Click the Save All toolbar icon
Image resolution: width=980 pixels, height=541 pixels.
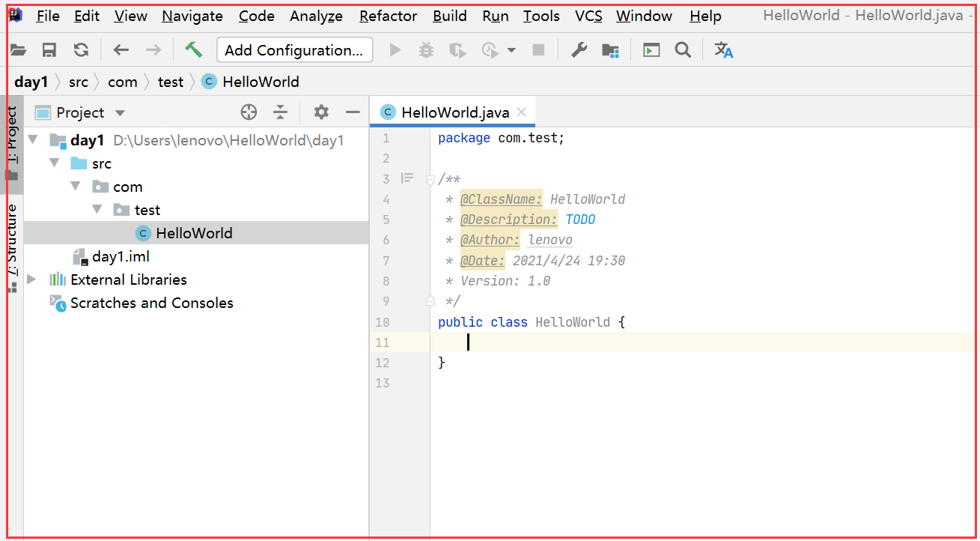(x=49, y=50)
